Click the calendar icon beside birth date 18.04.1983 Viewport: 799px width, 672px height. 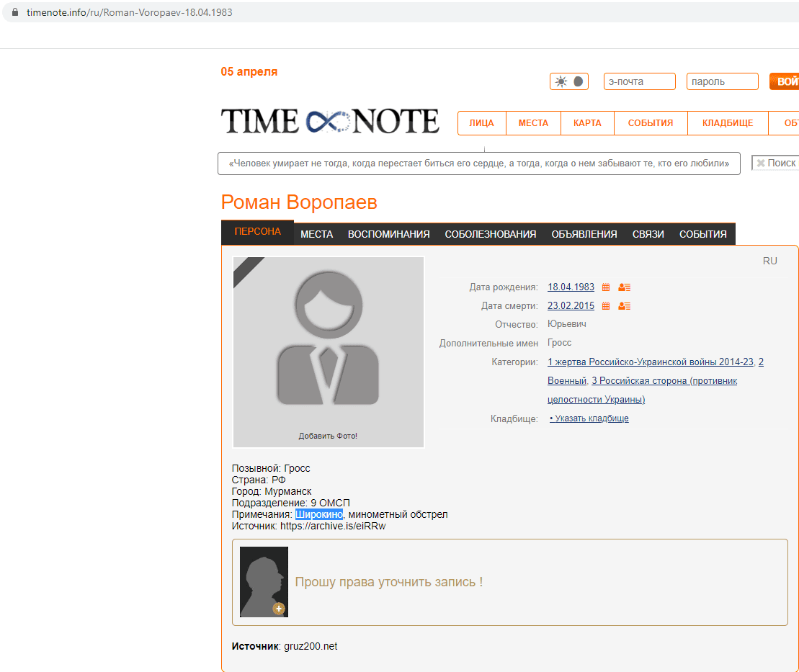606,287
